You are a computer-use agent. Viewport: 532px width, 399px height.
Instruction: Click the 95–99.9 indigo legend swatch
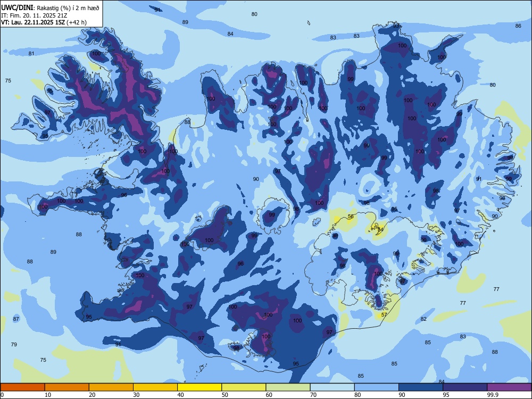tap(465, 387)
